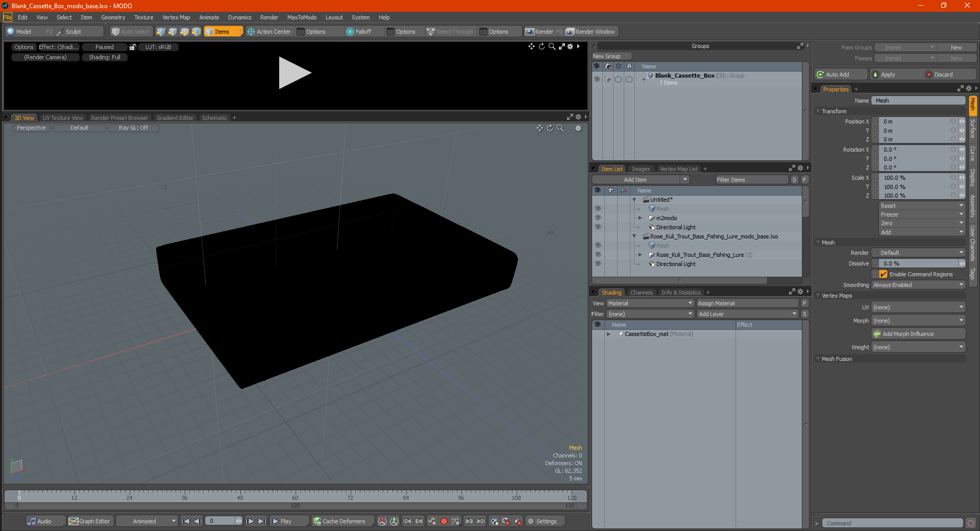The image size is (980, 531).
Task: Toggle visibility of Rose_Kuli_Trout_Bass_Fishing_Lure item
Action: (x=597, y=255)
